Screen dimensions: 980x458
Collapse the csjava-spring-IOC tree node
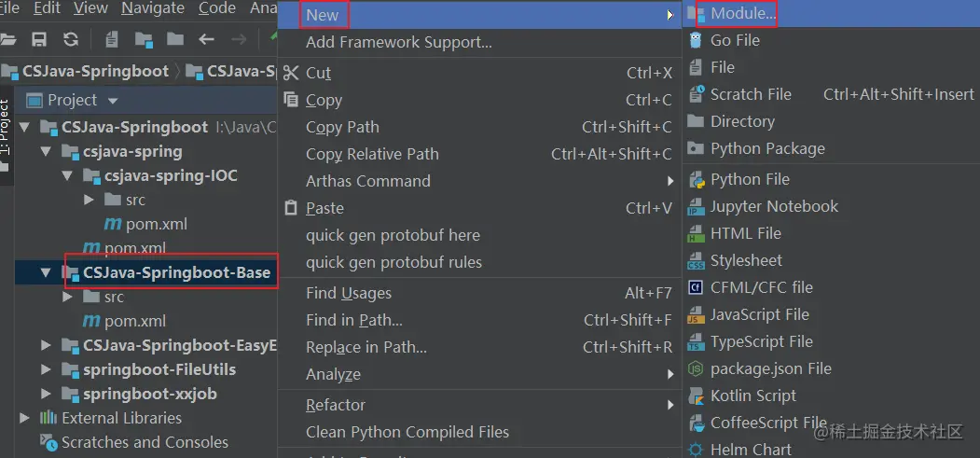tap(67, 175)
